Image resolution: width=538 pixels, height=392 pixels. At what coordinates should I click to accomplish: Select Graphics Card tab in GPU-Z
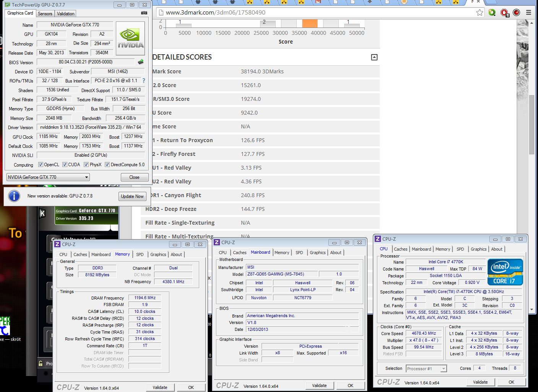20,13
